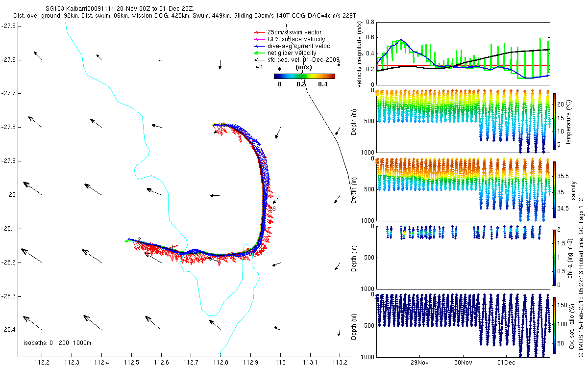588x368 pixels.
Task: Click the '29Nov' date tick label
Action: [419, 363]
